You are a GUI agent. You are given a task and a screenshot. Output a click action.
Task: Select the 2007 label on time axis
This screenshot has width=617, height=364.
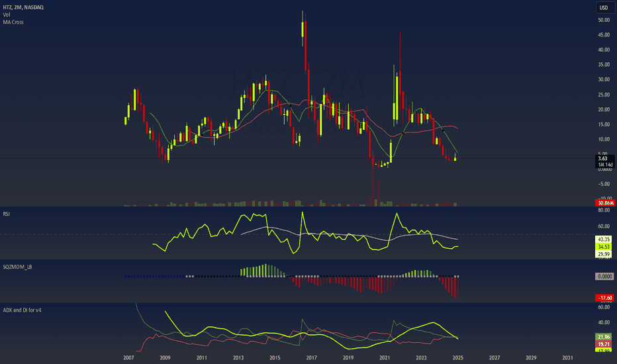[128, 357]
